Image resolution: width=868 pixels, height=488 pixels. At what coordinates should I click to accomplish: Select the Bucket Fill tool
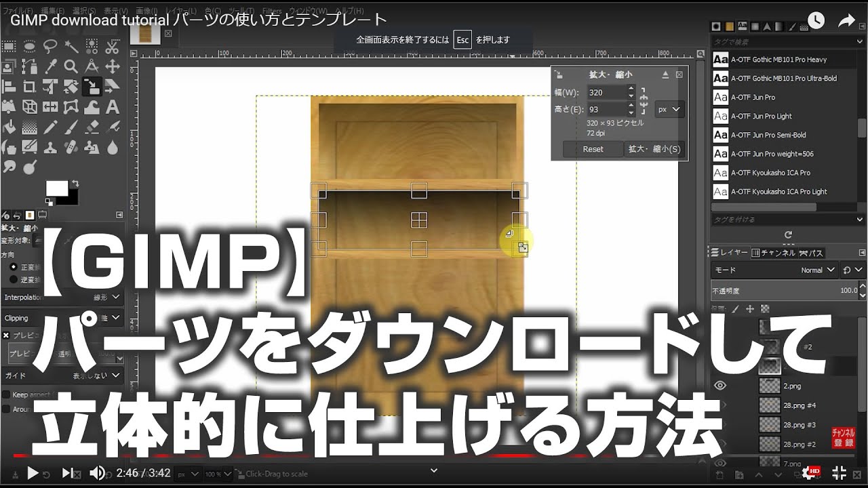[x=9, y=127]
